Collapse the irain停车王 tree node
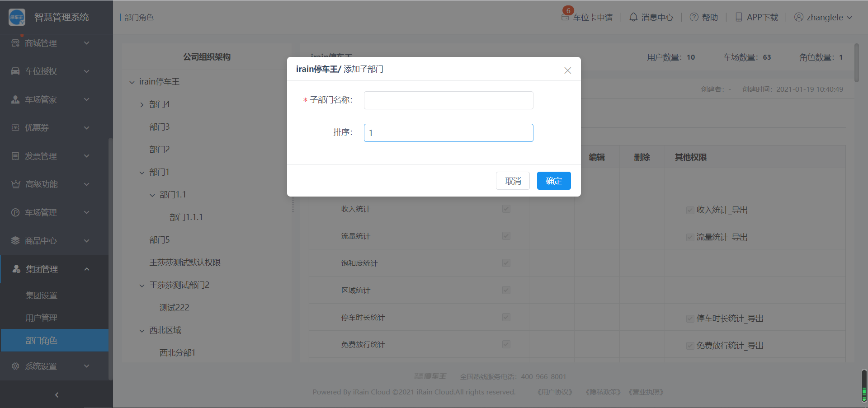The height and width of the screenshot is (408, 868). [x=132, y=82]
